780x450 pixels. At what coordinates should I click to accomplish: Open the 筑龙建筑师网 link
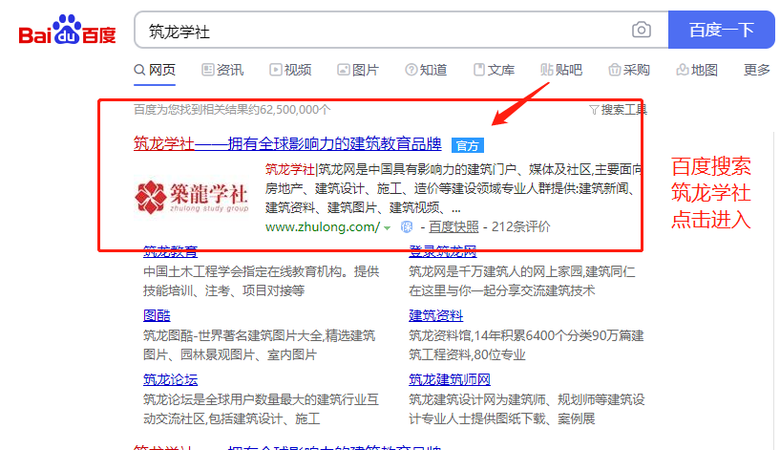tap(449, 379)
